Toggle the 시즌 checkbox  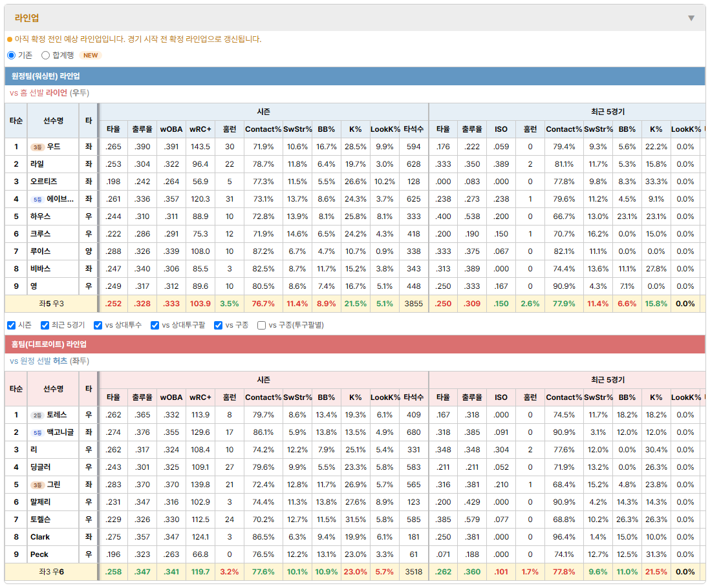[x=12, y=325]
